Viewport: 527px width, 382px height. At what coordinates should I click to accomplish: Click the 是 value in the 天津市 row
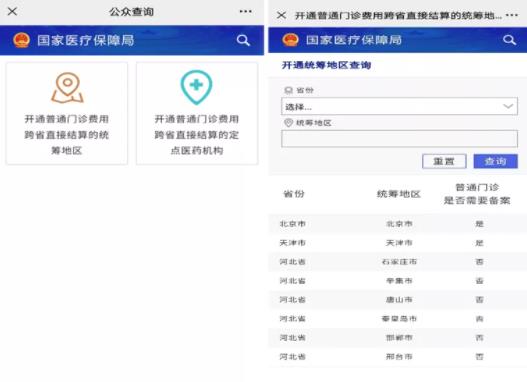480,243
